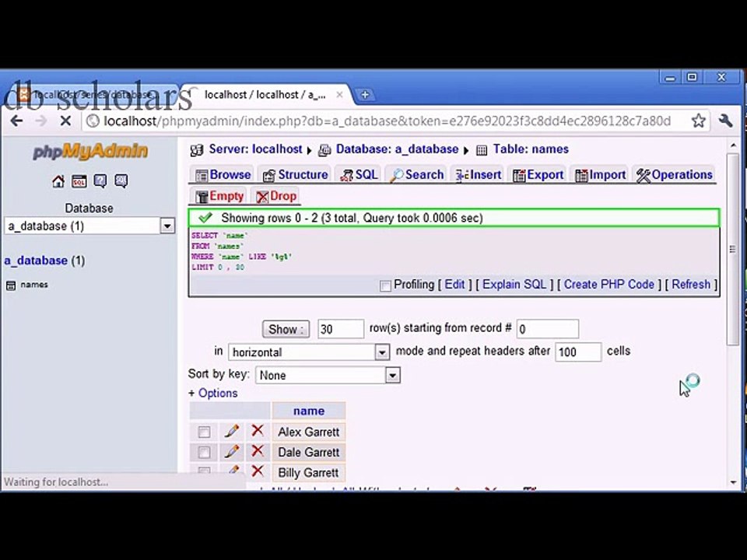The width and height of the screenshot is (747, 560).
Task: Open the SQL query window icon
Action: 79,181
